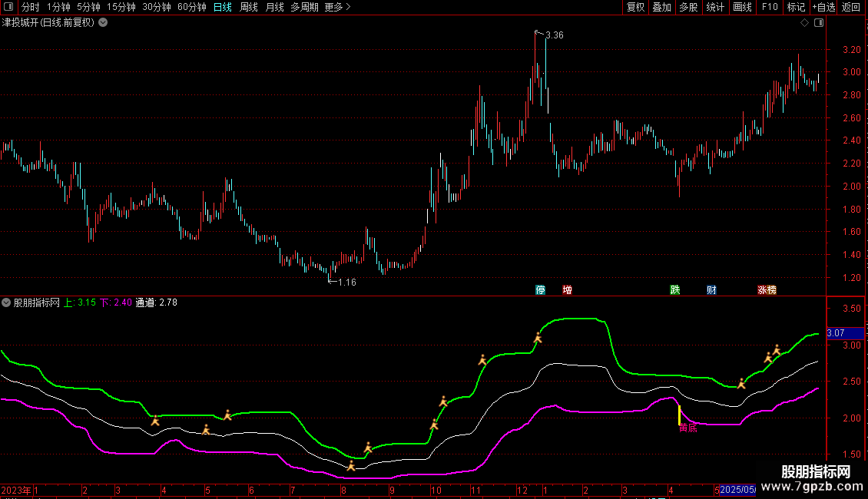Click the yellow 普底 signal bar

(679, 415)
